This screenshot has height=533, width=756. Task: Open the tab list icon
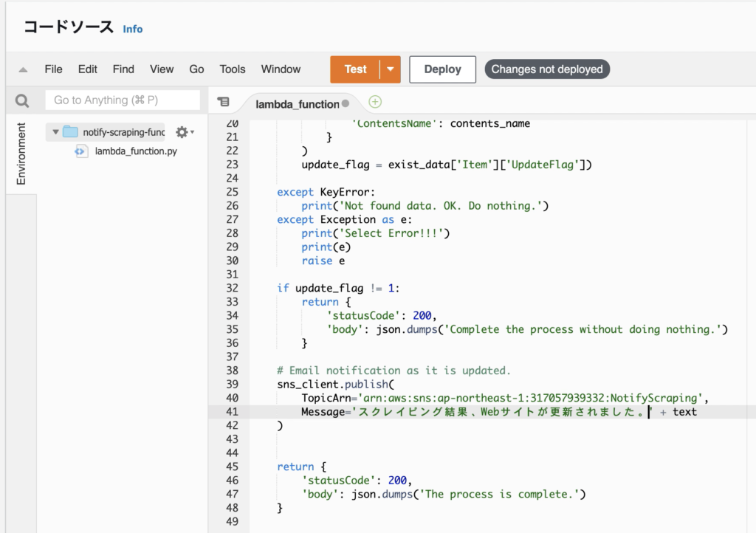223,102
